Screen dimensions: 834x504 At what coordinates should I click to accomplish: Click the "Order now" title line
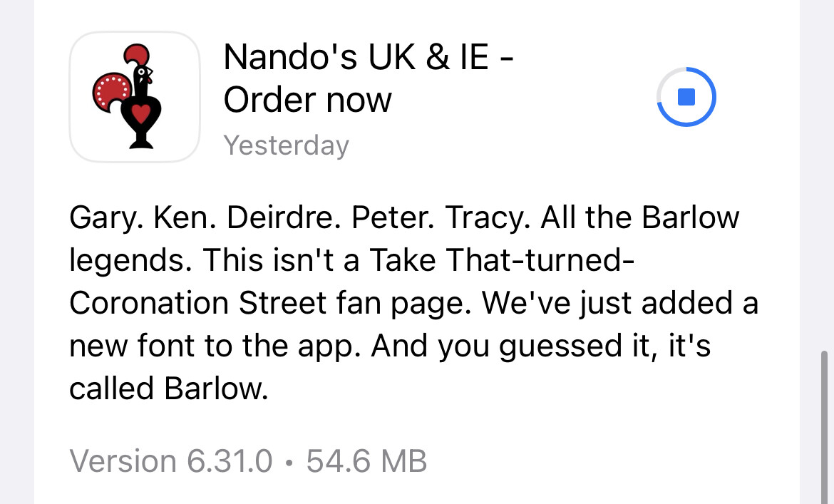307,101
